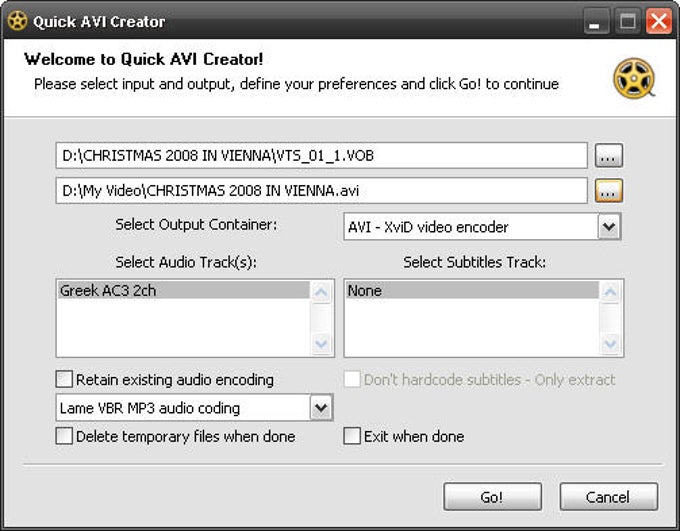Browse for output AVI file location
Viewport: 680px width, 531px height.
609,191
